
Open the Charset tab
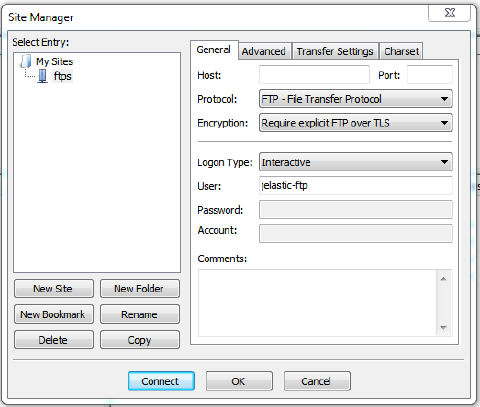tap(401, 51)
